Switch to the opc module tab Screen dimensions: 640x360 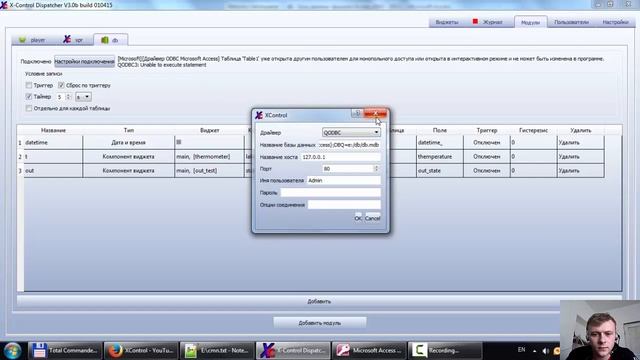pos(73,40)
